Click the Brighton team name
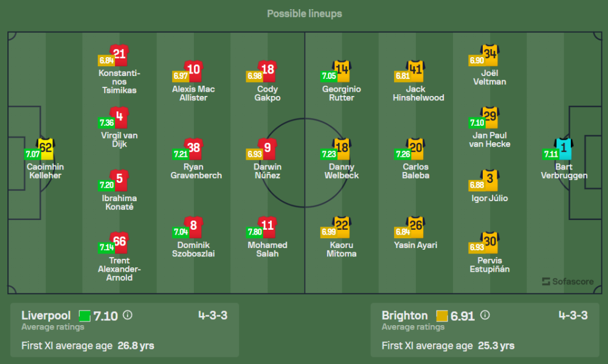Screen dimensions: 608x364 (x=404, y=315)
